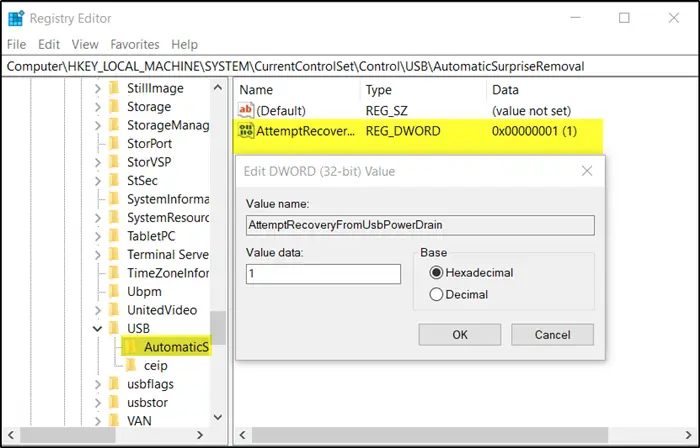Open the Edit menu
This screenshot has width=700, height=448.
49,45
